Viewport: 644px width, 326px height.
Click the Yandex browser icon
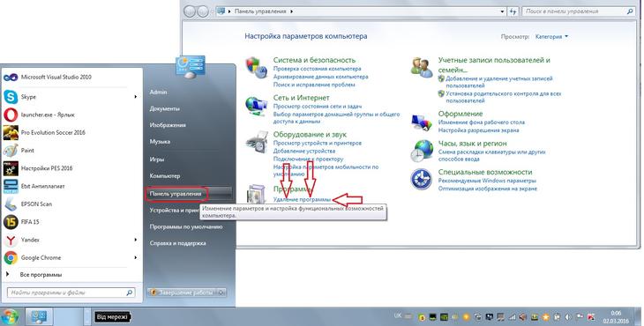click(x=11, y=240)
